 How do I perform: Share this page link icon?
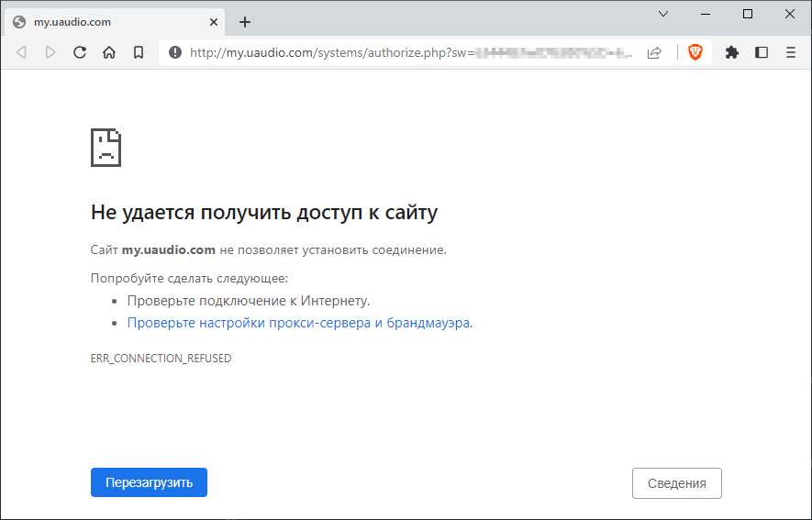pyautogui.click(x=654, y=52)
